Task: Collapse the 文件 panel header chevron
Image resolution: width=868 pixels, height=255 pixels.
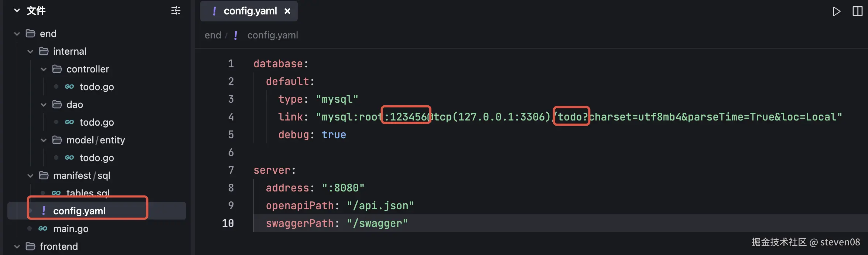Action: pyautogui.click(x=17, y=11)
